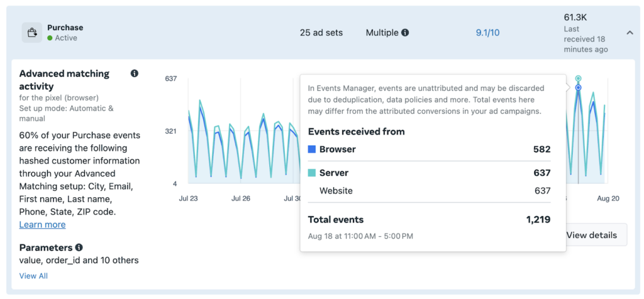Click the blue Browser legend swatch
This screenshot has height=299, width=644.
[x=312, y=149]
